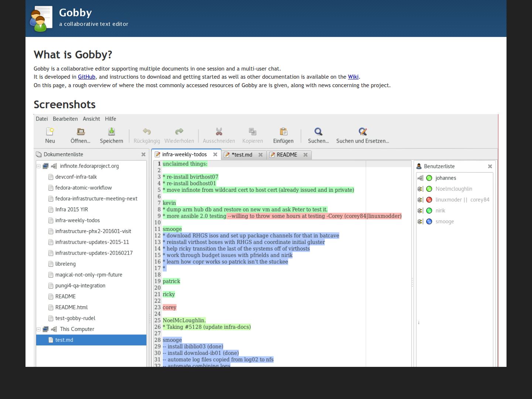The width and height of the screenshot is (532, 399).
Task: Paste using the Einfügen clipboard icon
Action: point(283,132)
